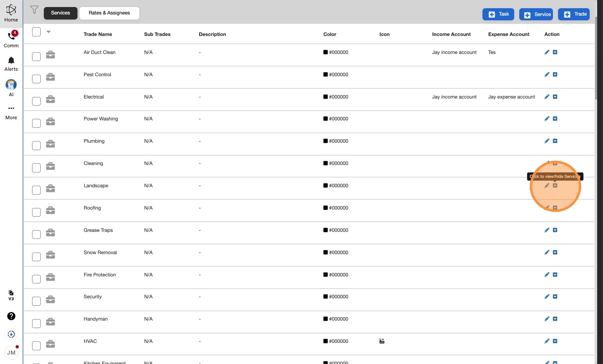Image resolution: width=603 pixels, height=364 pixels.
Task: Open the AI assistant icon
Action: click(11, 84)
